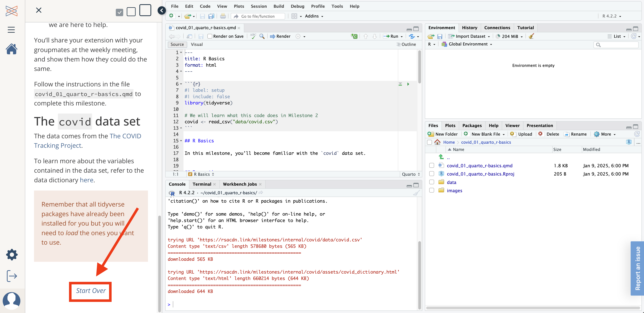
Task: Enable the Render on Save checkbox
Action: 210,36
